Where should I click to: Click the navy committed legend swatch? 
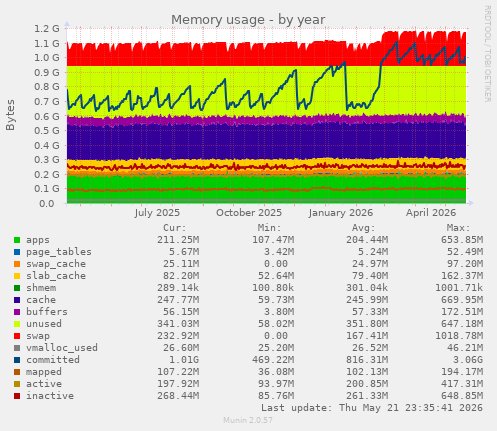pos(17,360)
